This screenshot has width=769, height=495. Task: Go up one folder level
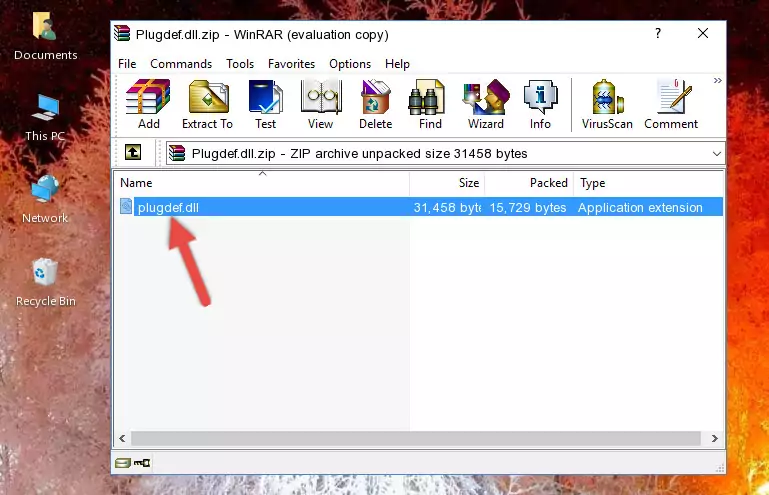(133, 153)
